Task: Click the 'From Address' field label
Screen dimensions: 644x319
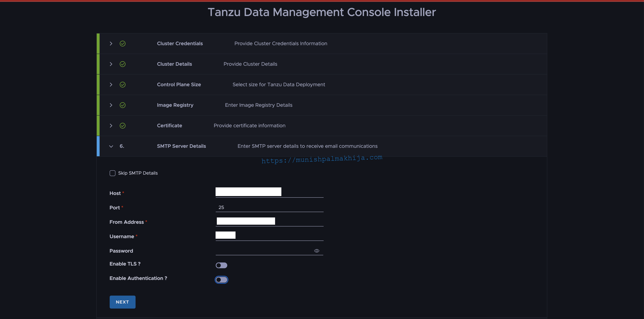Action: click(x=127, y=222)
